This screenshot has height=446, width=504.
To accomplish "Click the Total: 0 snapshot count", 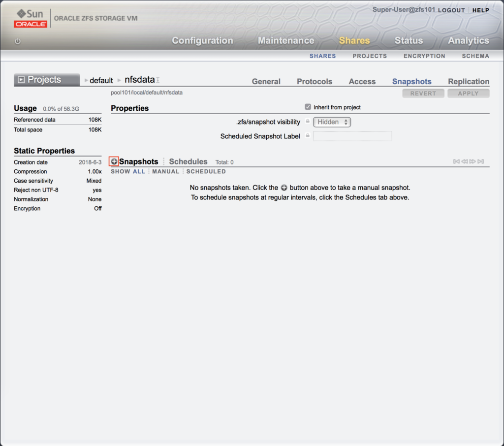I will coord(224,162).
